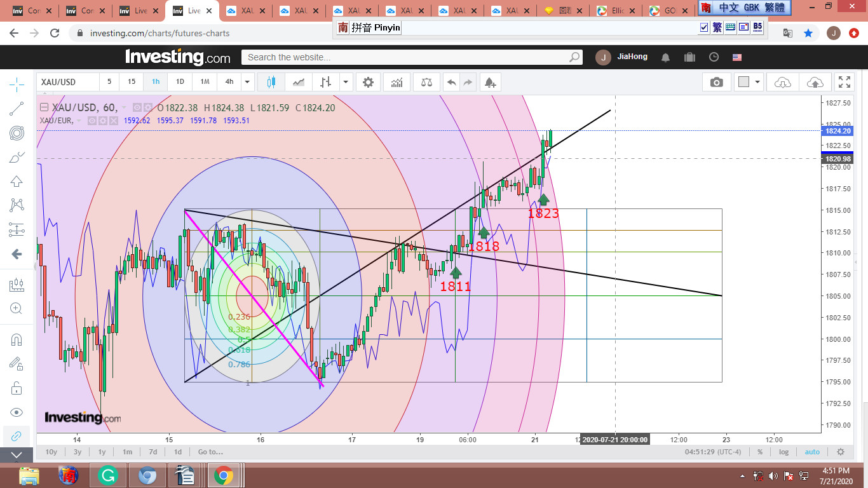This screenshot has width=868, height=488.
Task: Select the magnet mode tool
Action: click(17, 340)
